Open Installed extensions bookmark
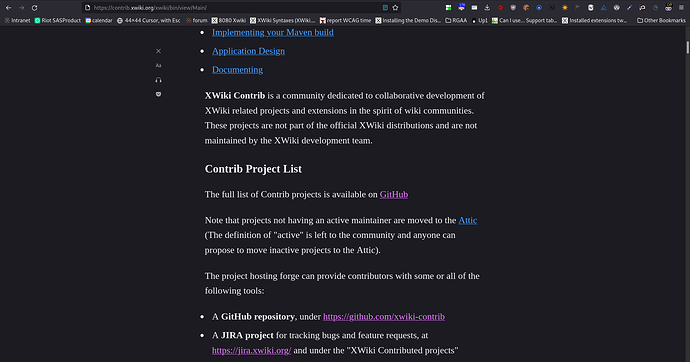The image size is (690, 362). (x=595, y=20)
